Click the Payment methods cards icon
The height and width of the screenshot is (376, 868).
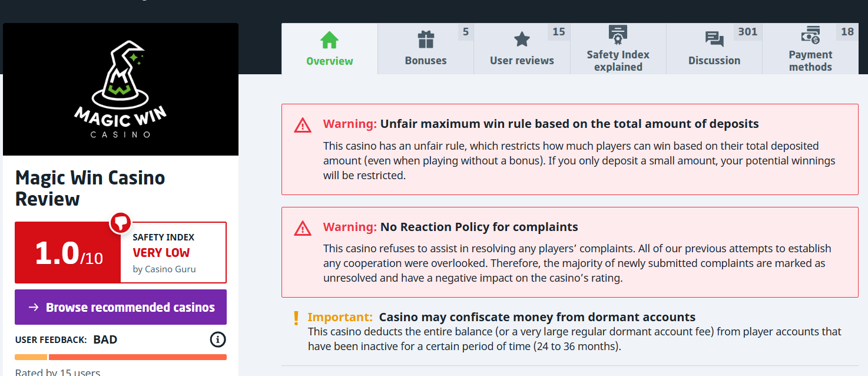[810, 35]
